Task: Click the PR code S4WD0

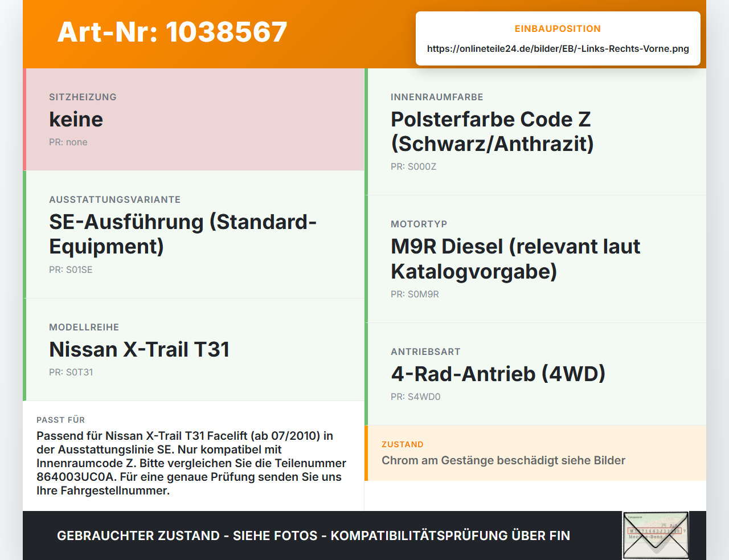Action: point(416,397)
